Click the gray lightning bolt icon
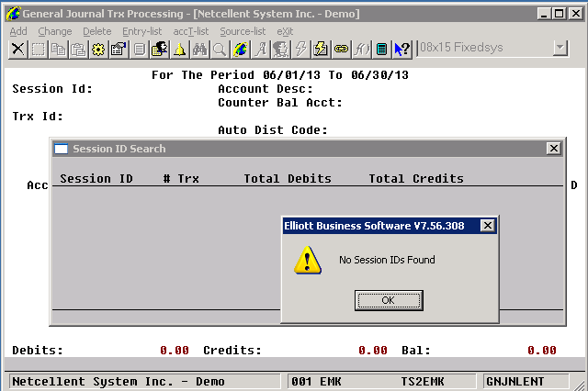The height and width of the screenshot is (391, 588). coord(301,50)
